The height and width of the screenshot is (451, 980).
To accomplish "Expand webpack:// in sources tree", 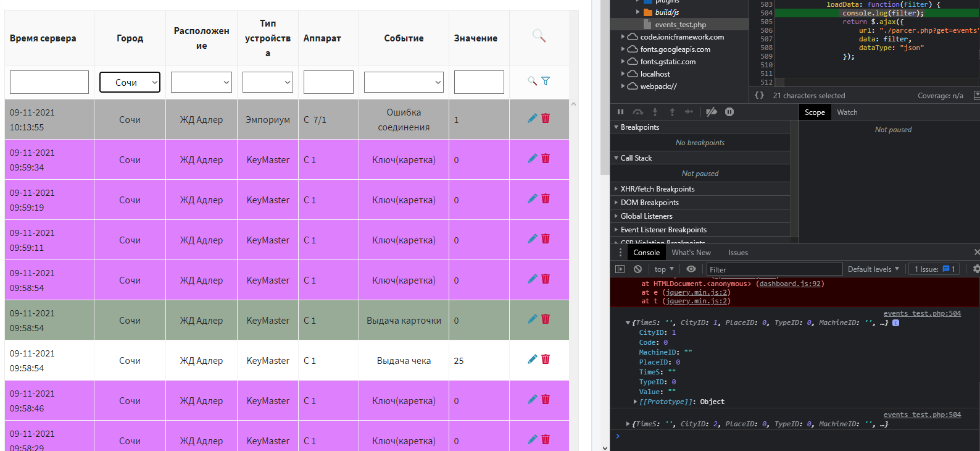I will coord(623,86).
